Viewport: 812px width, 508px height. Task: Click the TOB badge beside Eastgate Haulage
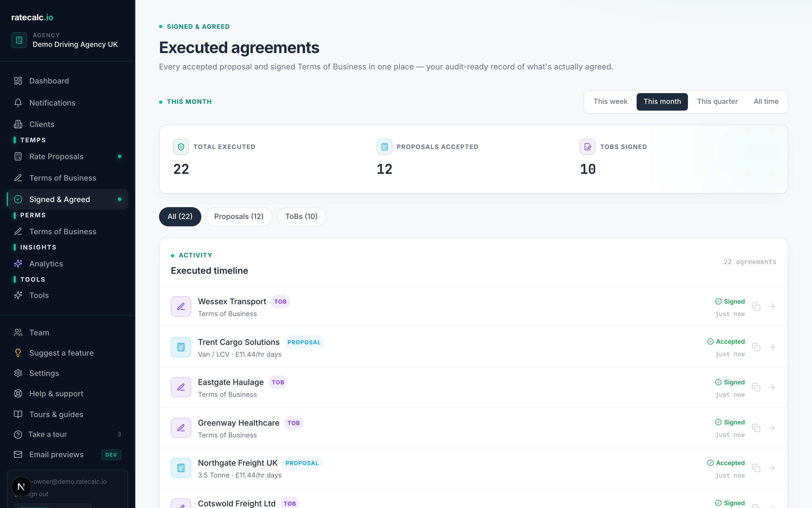click(278, 382)
